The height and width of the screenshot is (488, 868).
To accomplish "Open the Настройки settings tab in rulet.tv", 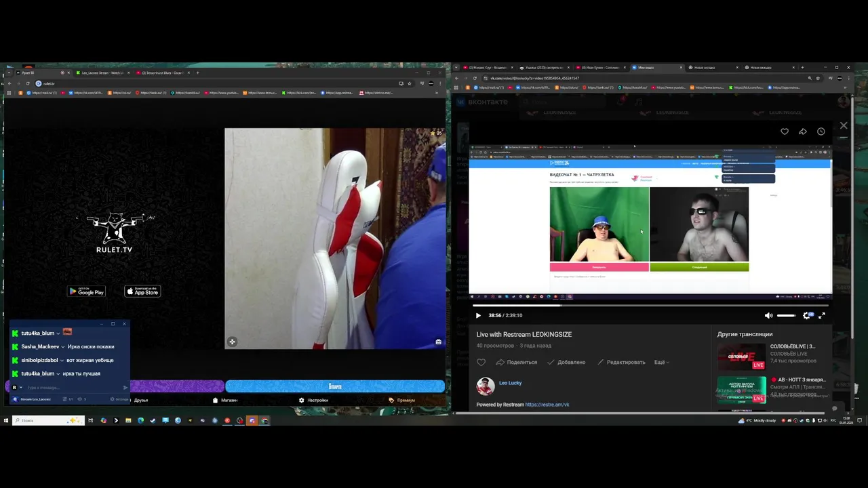I will [x=313, y=400].
